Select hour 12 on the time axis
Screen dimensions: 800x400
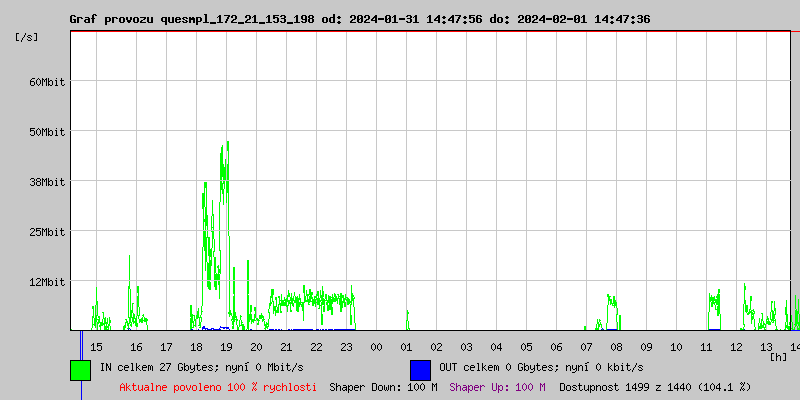[737, 347]
